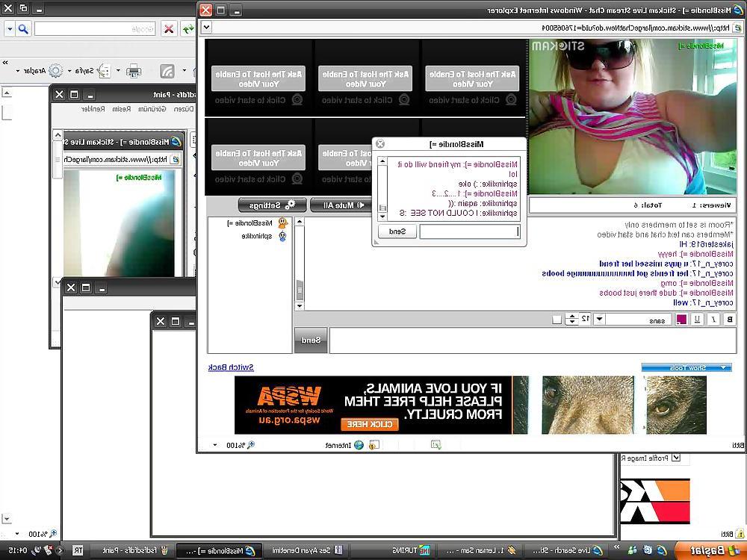747x560 pixels.
Task: Open the Resim menu in Paint
Action: [x=122, y=109]
